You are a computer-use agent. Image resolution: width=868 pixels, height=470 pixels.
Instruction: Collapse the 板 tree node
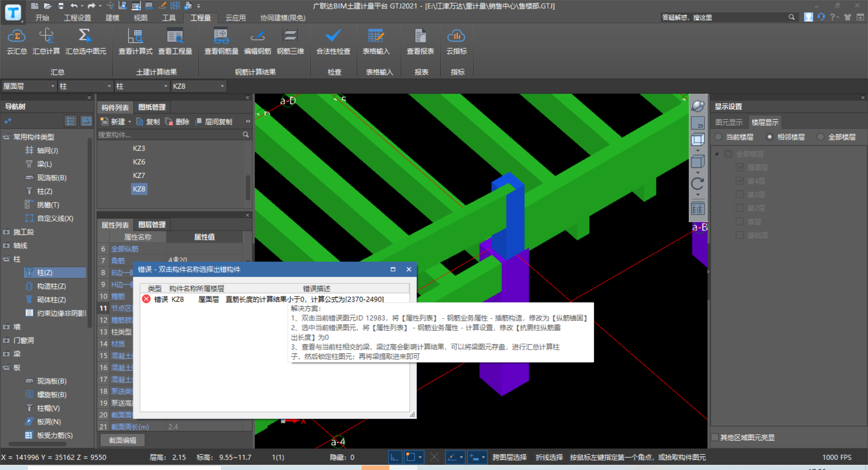click(6, 367)
